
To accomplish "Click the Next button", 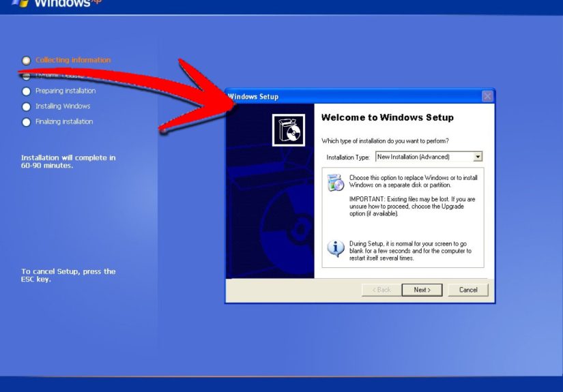I will click(422, 290).
